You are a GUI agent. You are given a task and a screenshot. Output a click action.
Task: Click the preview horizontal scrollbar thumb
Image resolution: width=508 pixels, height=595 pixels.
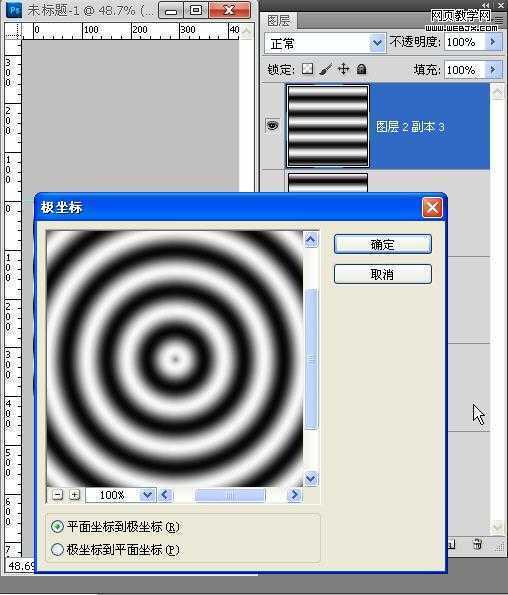(230, 495)
